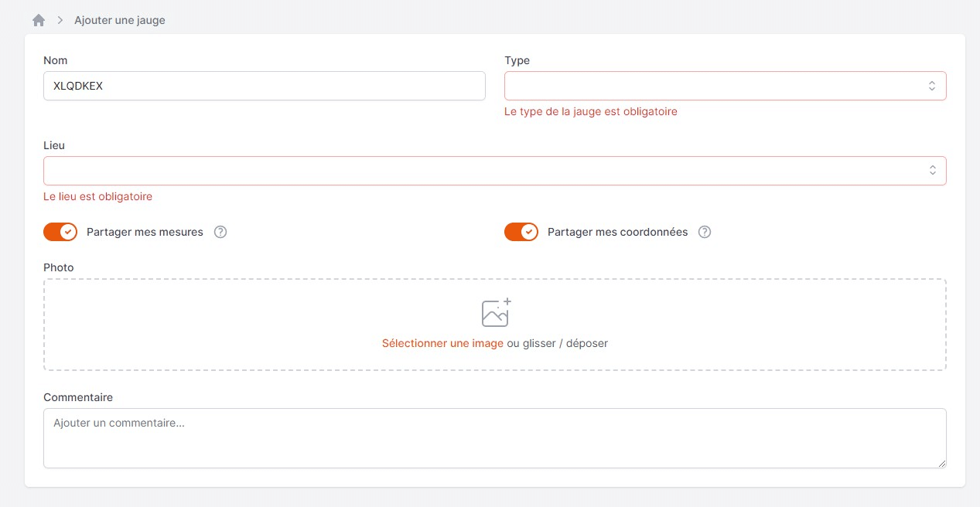Grab the Commentaire textarea resize handle
980x507 pixels.
(x=941, y=463)
